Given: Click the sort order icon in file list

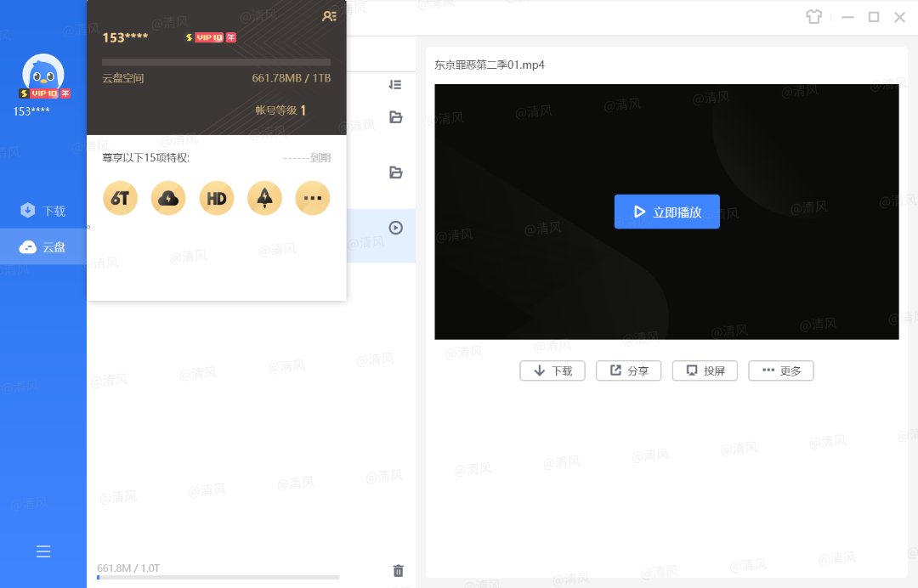Looking at the screenshot, I should tap(395, 85).
